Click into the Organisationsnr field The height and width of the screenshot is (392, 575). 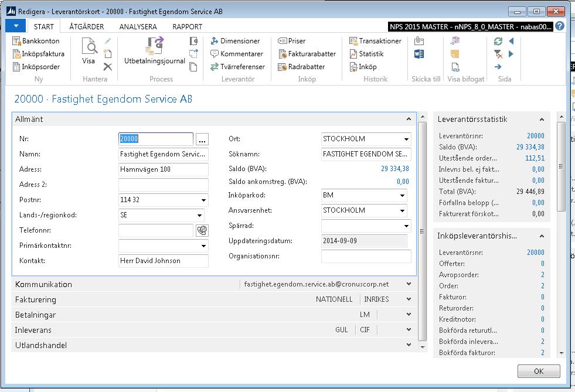pyautogui.click(x=366, y=256)
